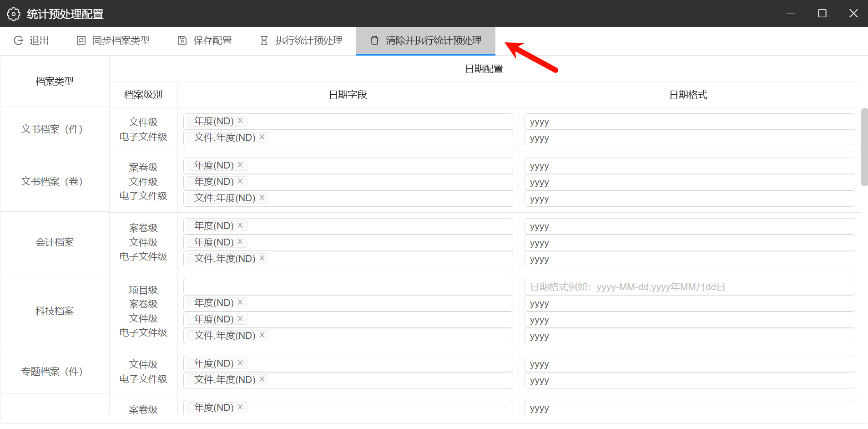Select 执行统计预处理 in the toolbar

click(x=308, y=41)
